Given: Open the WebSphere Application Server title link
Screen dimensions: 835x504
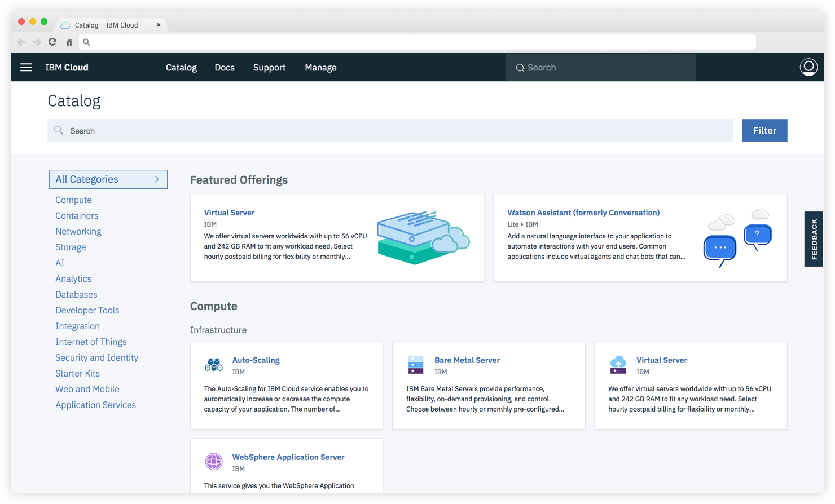Looking at the screenshot, I should [x=288, y=457].
